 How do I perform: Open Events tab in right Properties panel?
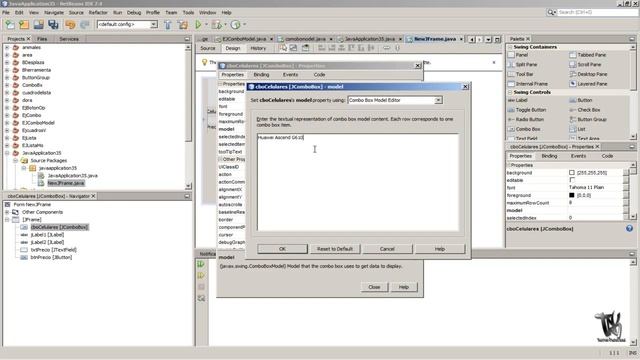(x=578, y=156)
